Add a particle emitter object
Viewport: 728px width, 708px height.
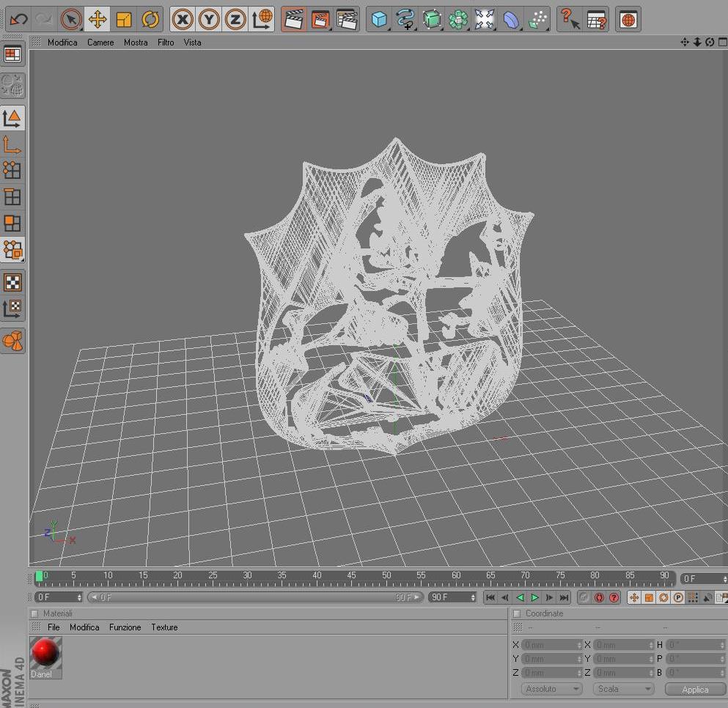click(537, 20)
